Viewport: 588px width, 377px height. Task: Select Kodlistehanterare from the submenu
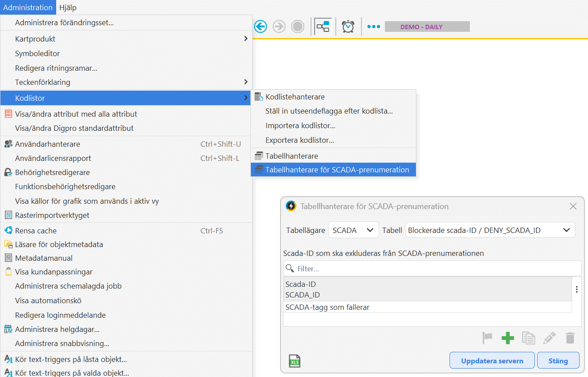tap(295, 97)
